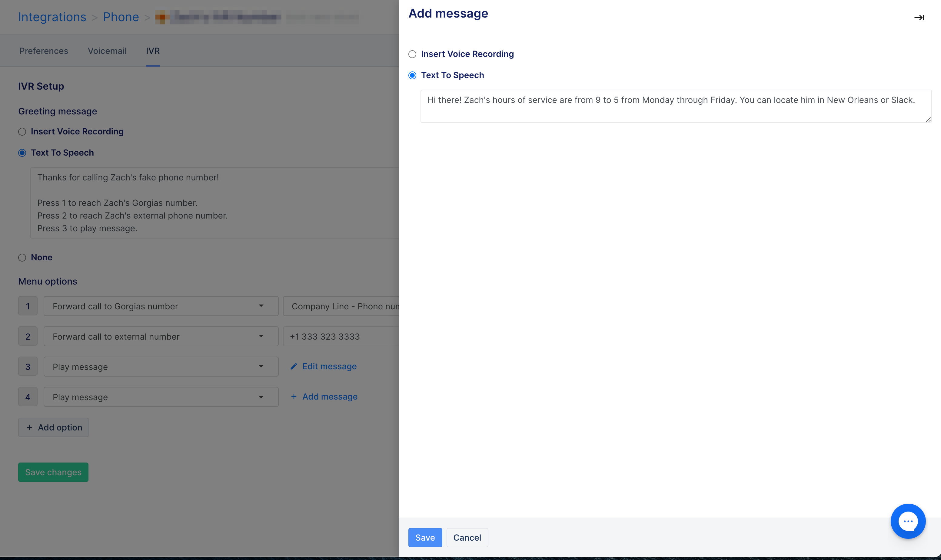Click Save changes button

(x=53, y=472)
